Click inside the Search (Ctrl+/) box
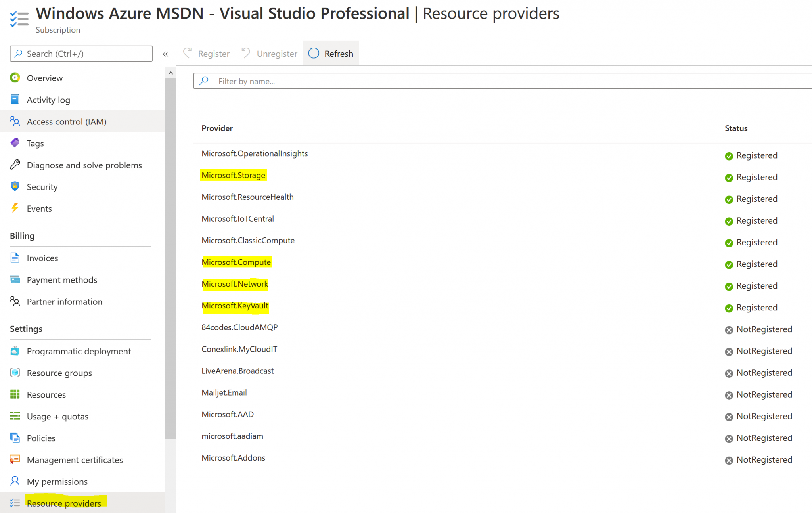812x513 pixels. [x=79, y=54]
